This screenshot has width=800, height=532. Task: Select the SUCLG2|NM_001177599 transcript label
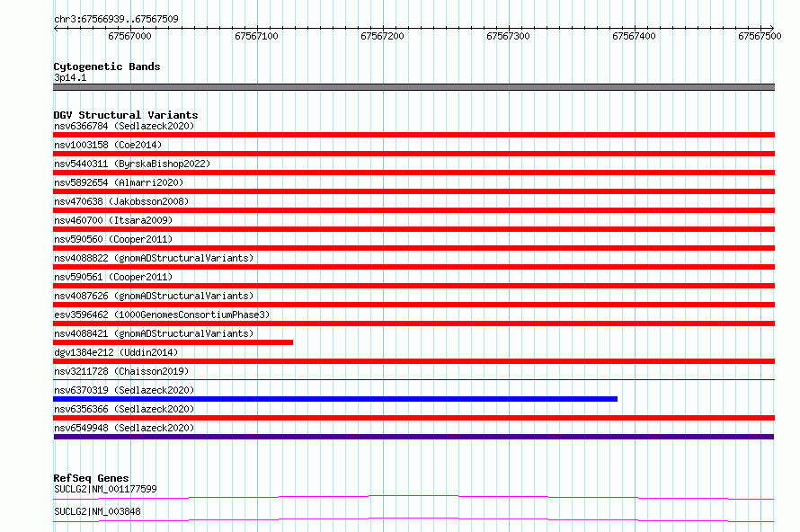tap(105, 489)
